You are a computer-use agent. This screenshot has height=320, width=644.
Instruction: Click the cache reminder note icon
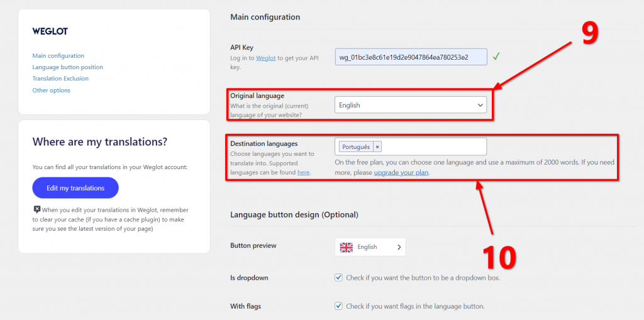[36, 209]
